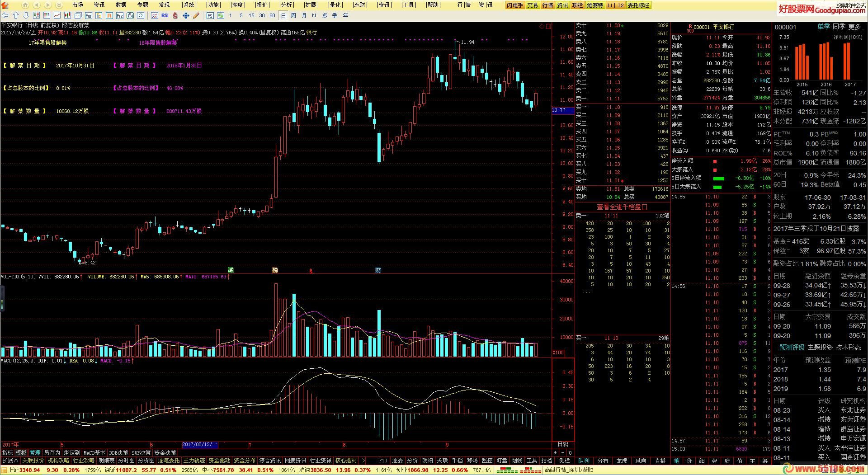Select the RSI indicator icon
This screenshot has height=475, width=868.
coord(165,15)
